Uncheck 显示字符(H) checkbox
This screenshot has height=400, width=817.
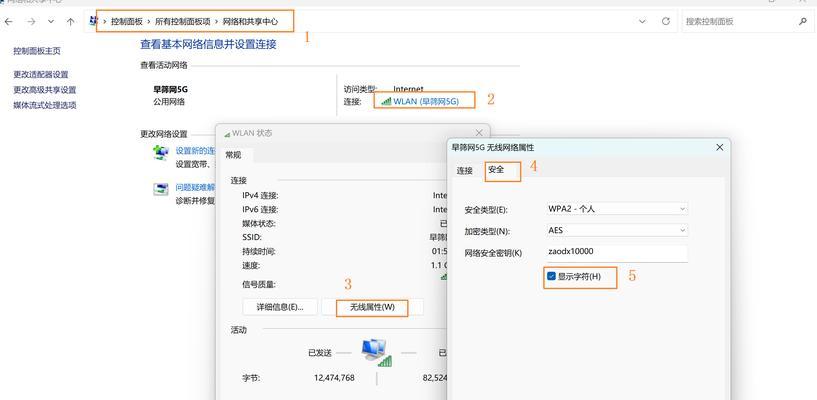click(x=551, y=276)
